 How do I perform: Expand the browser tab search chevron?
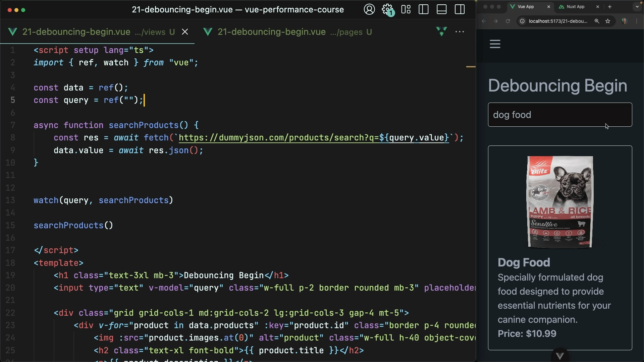coord(637,7)
